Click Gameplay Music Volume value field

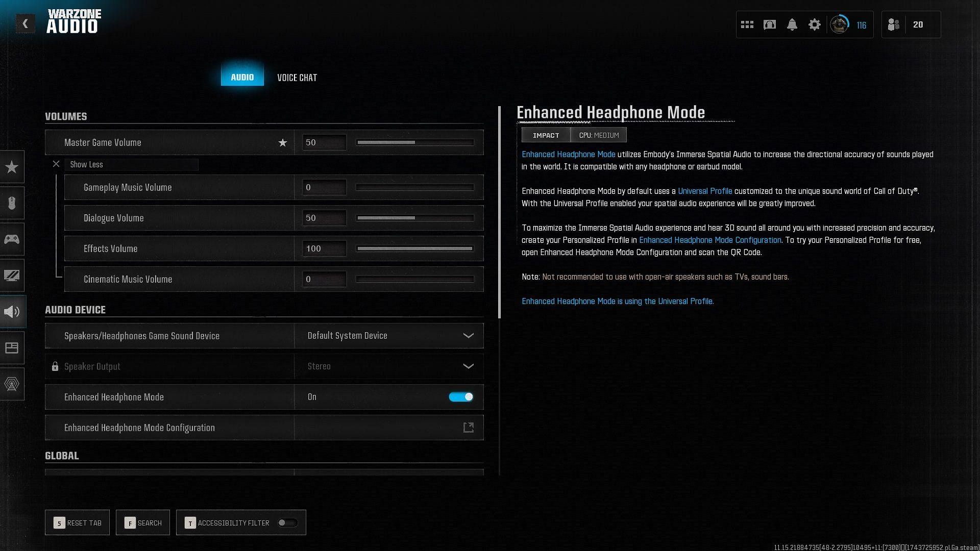pos(324,187)
